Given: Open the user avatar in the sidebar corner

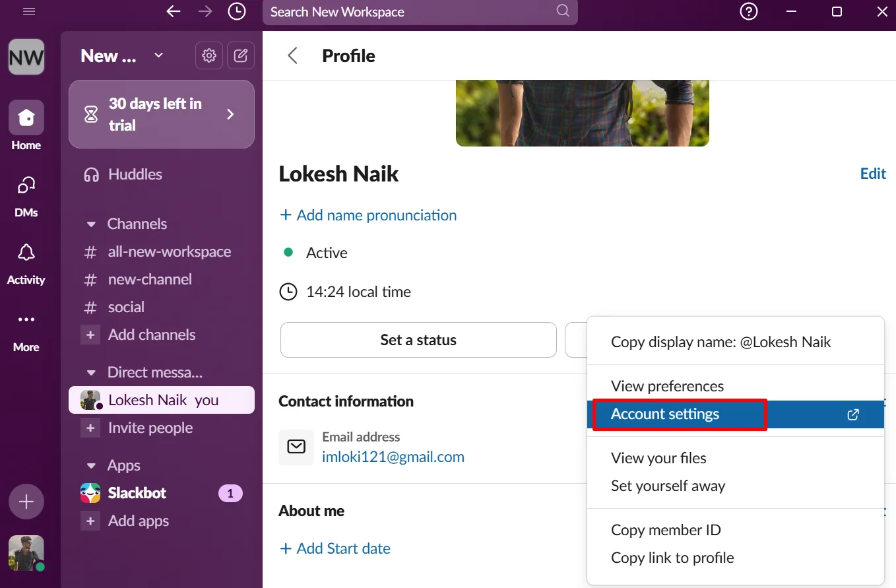Looking at the screenshot, I should coord(26,553).
